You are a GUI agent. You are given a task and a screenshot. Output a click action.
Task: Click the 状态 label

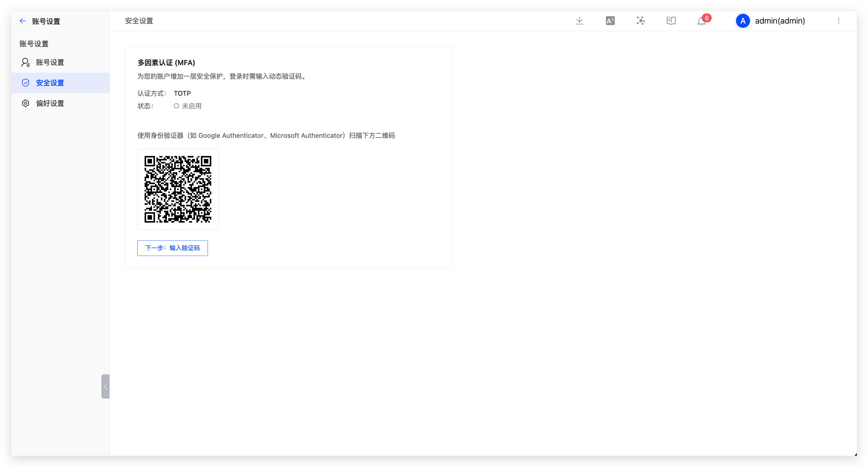(145, 106)
